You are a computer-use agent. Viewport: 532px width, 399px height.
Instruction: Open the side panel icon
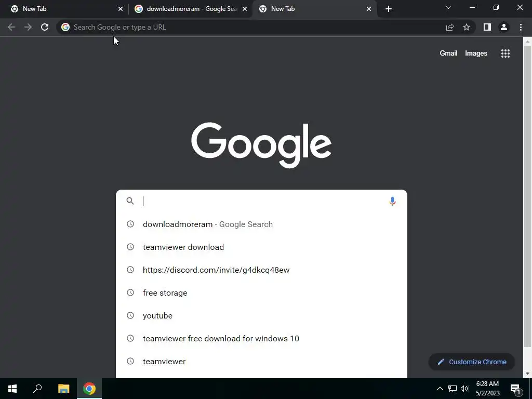[x=487, y=27]
